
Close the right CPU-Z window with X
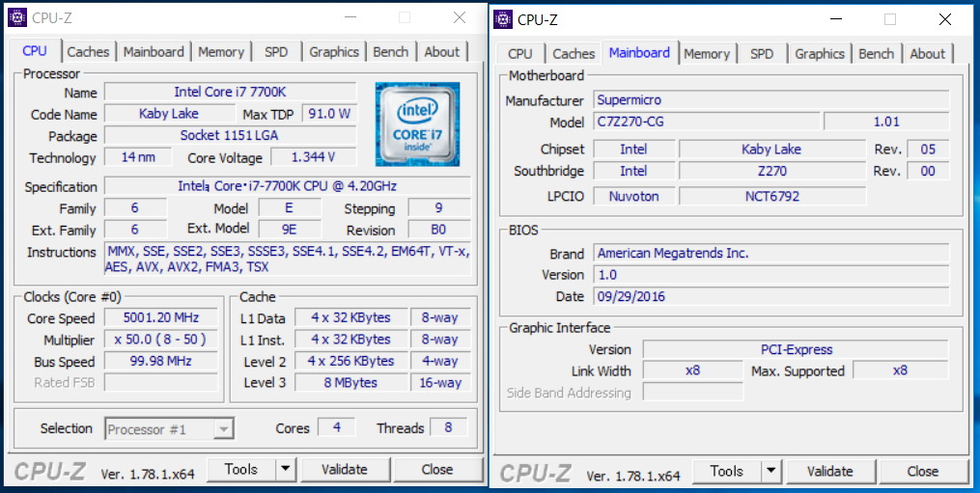[945, 19]
